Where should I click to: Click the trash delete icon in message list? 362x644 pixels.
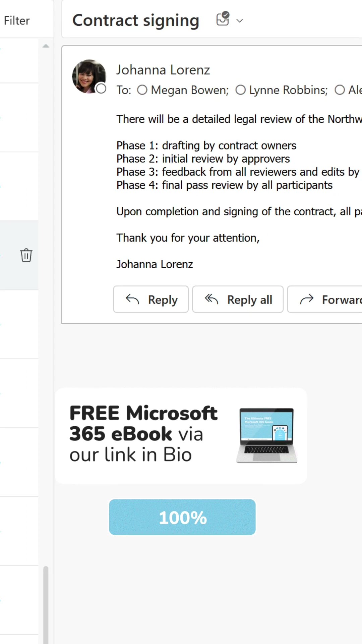click(26, 255)
